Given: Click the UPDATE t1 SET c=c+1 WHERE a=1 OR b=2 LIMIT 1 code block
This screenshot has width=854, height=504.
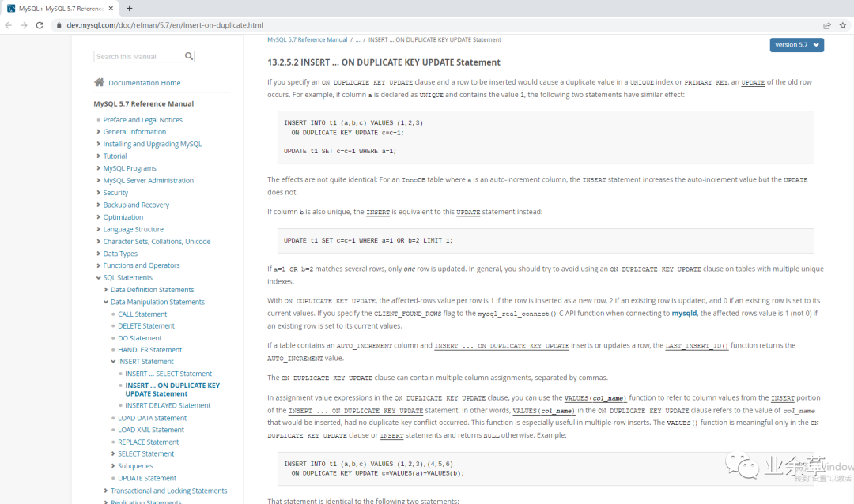Looking at the screenshot, I should point(546,241).
